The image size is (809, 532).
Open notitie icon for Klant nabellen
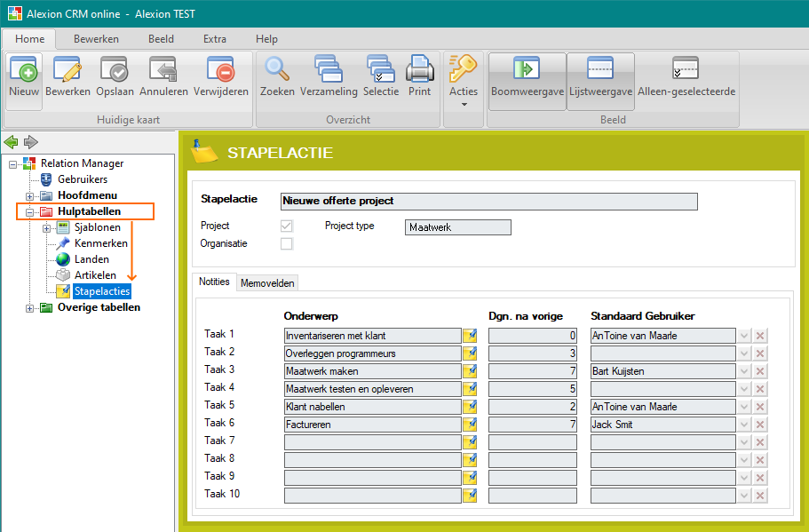pyautogui.click(x=470, y=407)
